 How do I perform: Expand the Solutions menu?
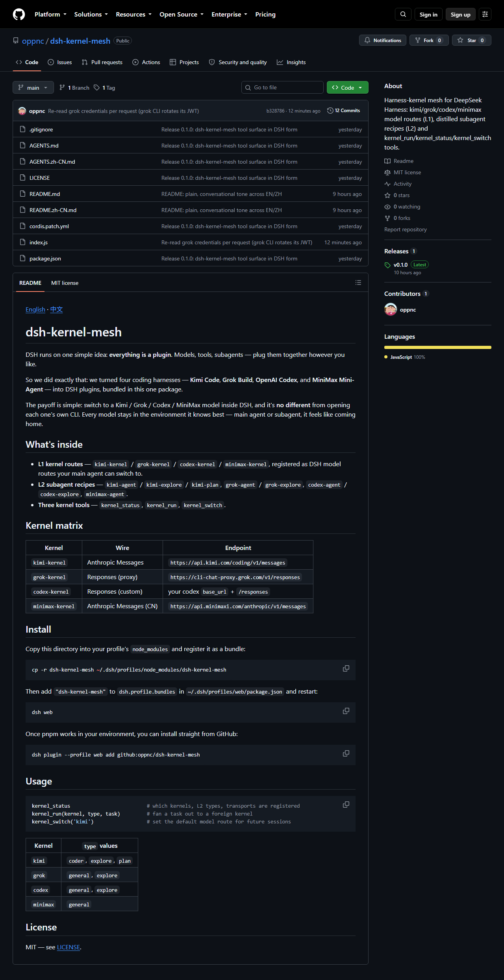tap(91, 14)
